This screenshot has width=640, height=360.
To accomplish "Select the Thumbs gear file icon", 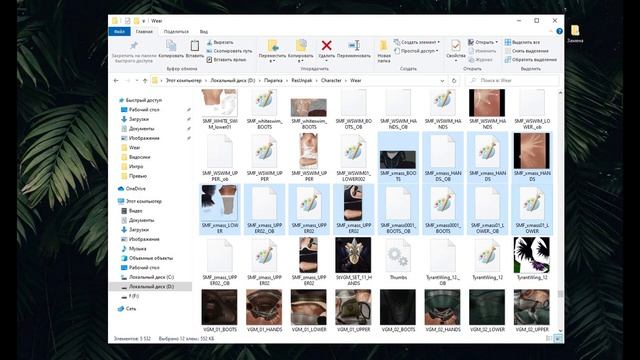I will pyautogui.click(x=398, y=256).
